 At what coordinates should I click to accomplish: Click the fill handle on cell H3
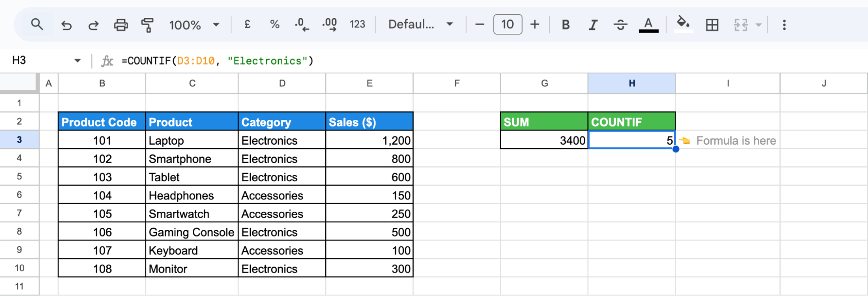(x=676, y=149)
